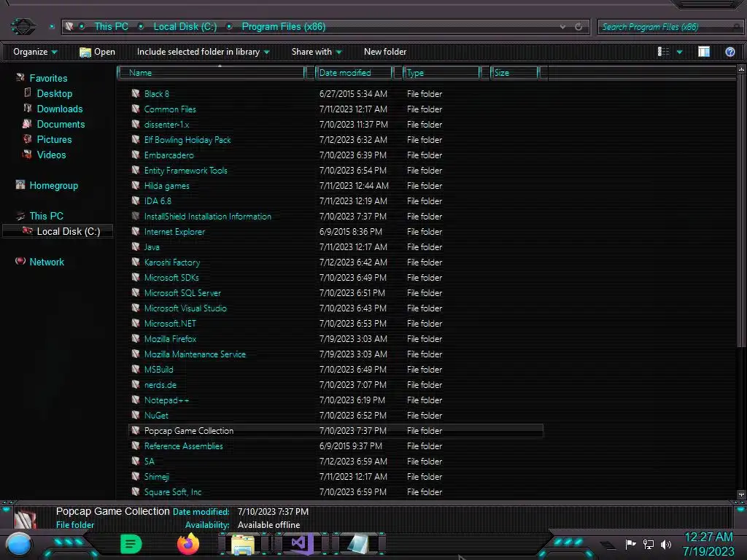The height and width of the screenshot is (560, 747).
Task: Click the folder icon beside Java
Action: tap(136, 246)
